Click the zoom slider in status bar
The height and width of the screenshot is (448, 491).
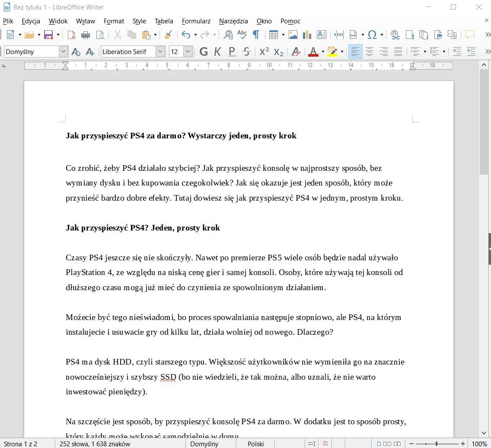tap(437, 444)
